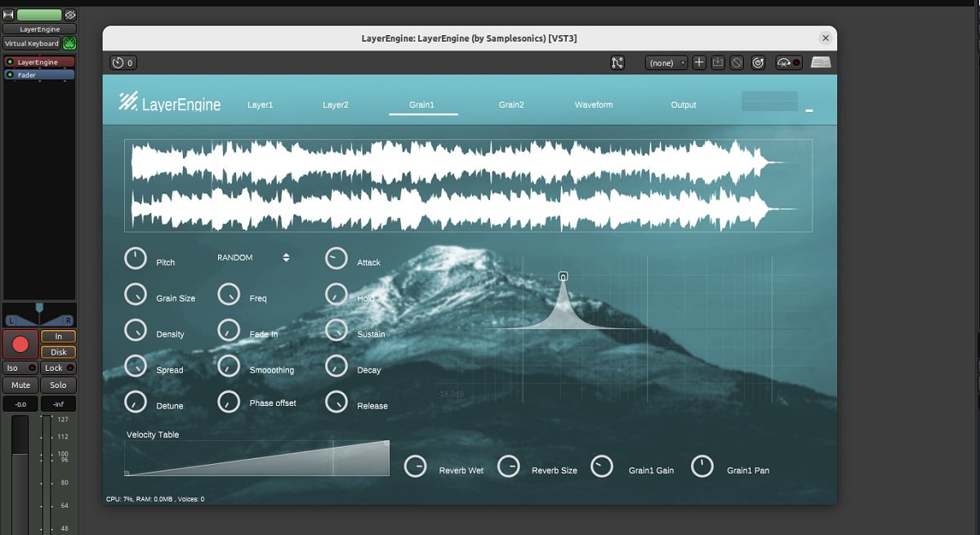Click the Decay knob
The width and height of the screenshot is (980, 535).
(x=336, y=367)
